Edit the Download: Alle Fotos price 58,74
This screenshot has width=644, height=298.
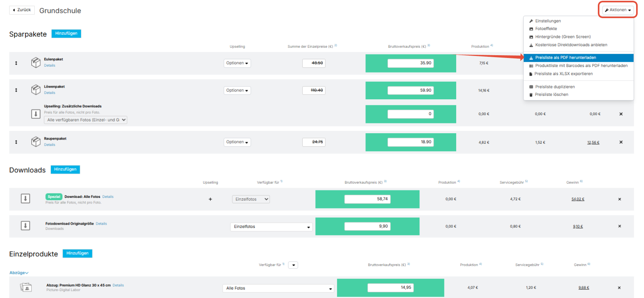(367, 199)
